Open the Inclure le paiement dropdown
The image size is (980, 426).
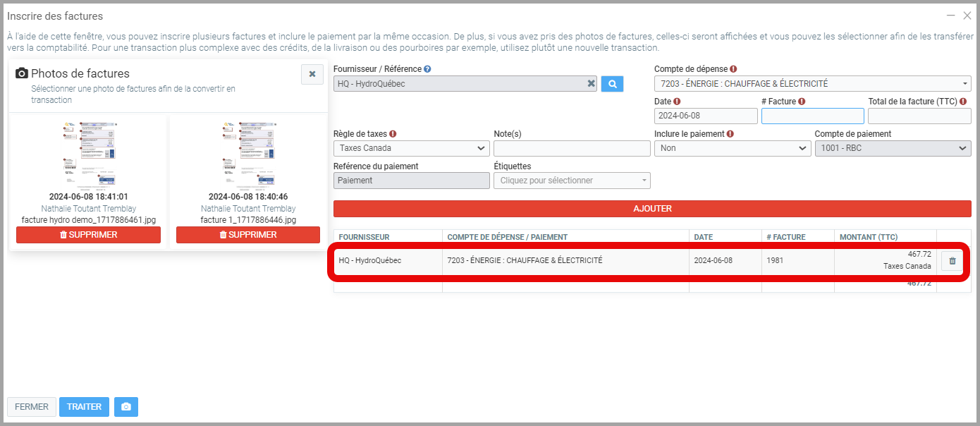[x=732, y=149]
